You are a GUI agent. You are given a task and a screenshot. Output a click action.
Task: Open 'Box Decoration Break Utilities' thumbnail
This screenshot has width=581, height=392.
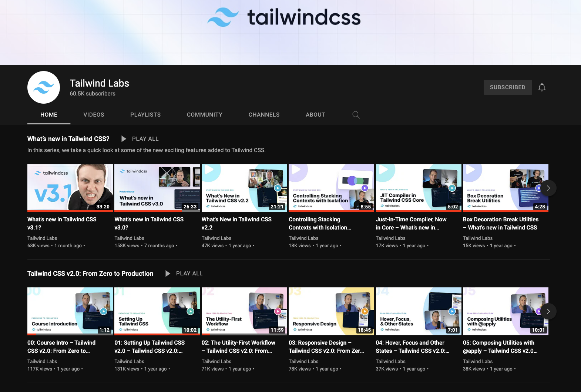point(506,188)
